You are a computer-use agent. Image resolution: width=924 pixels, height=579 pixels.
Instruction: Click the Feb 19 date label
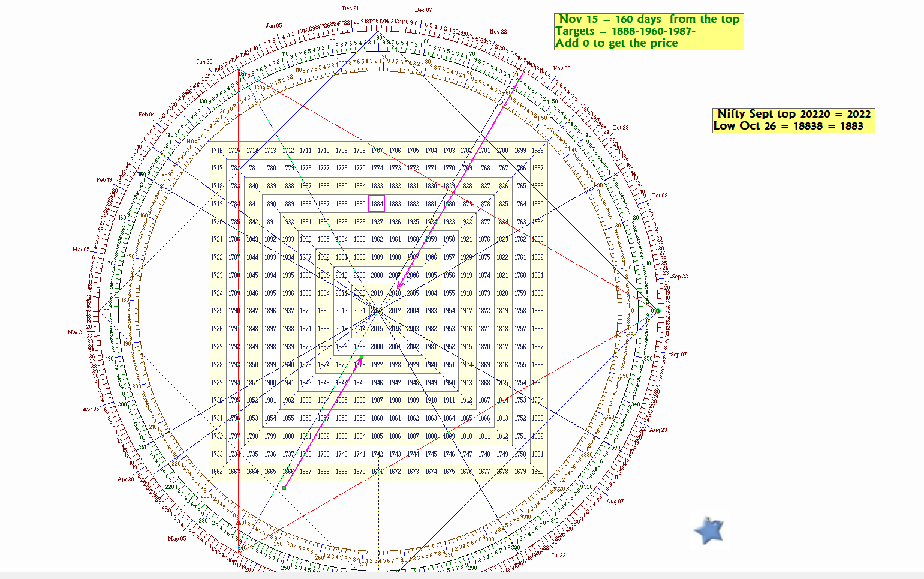click(x=104, y=180)
